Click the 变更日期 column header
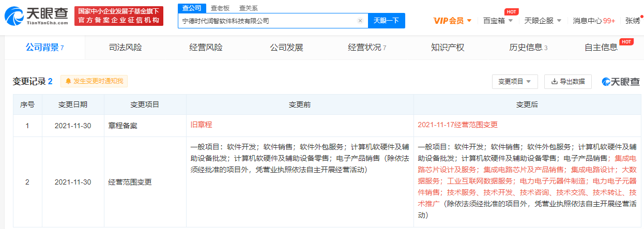Screen dimensions: 644x229 point(73,104)
